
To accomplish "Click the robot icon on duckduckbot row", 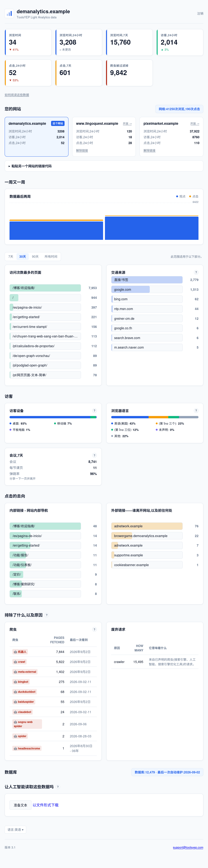I will [16, 692].
